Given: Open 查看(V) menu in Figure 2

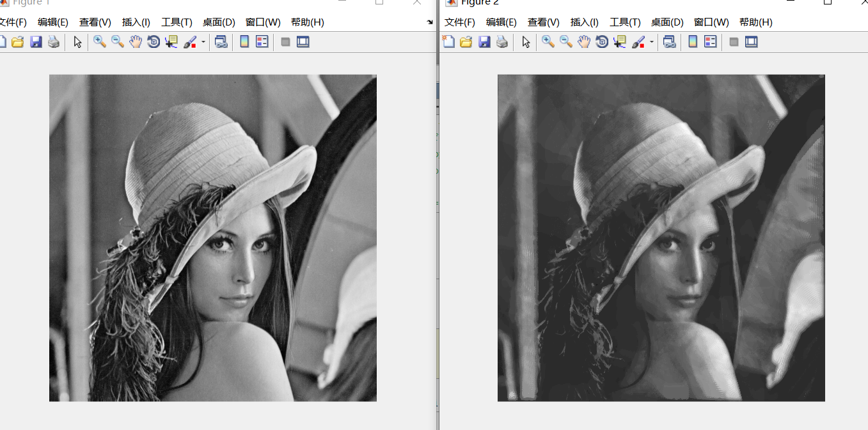Looking at the screenshot, I should (544, 22).
